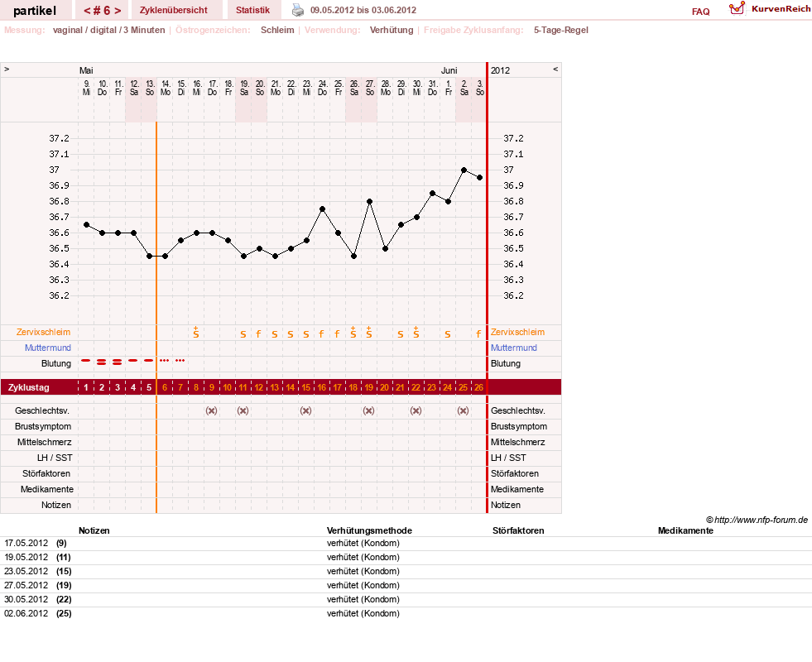The width and height of the screenshot is (812, 662).
Task: Open the partikel user tab
Action: [35, 11]
